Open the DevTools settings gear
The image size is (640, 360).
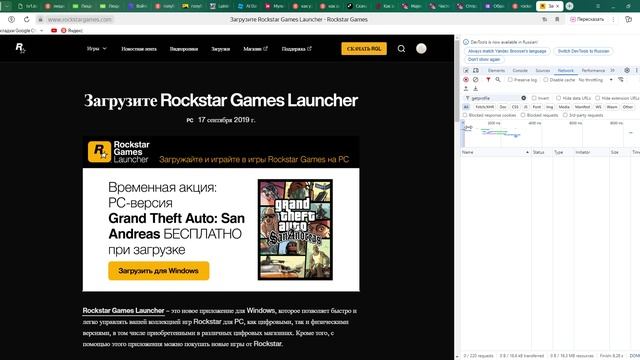[627, 71]
